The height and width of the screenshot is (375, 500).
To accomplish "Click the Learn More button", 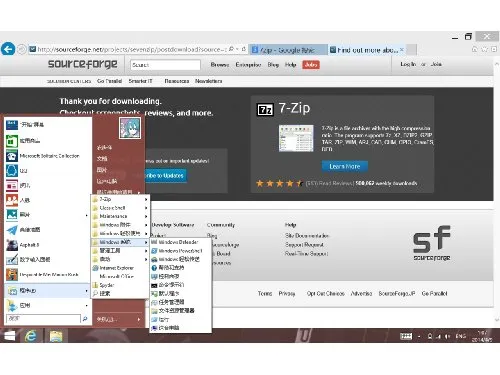I will point(345,166).
